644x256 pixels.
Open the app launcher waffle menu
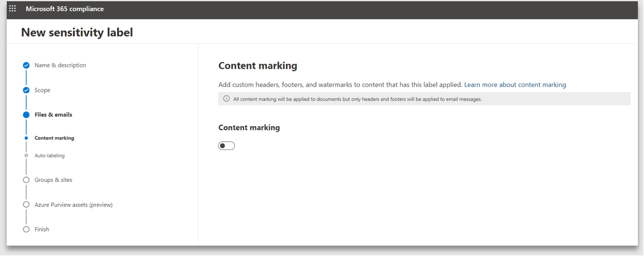pos(12,9)
